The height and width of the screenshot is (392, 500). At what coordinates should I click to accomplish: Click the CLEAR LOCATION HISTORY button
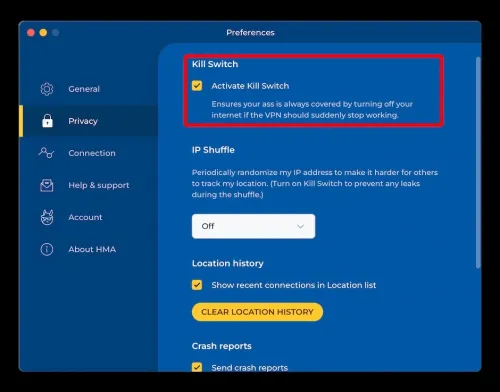(257, 312)
